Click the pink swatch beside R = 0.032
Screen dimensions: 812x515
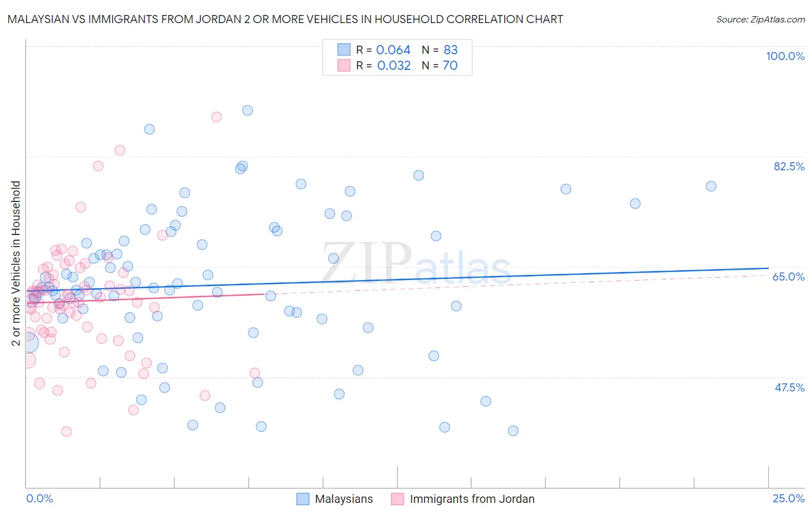[344, 65]
